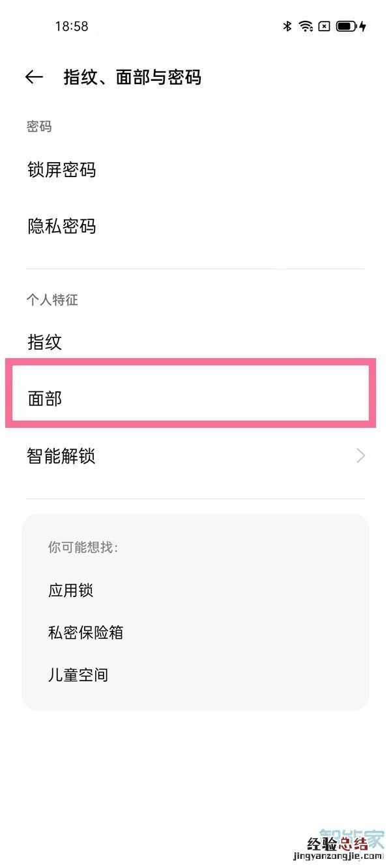Open 儿童空间 suggestion link
The width and height of the screenshot is (391, 868).
pyautogui.click(x=78, y=675)
